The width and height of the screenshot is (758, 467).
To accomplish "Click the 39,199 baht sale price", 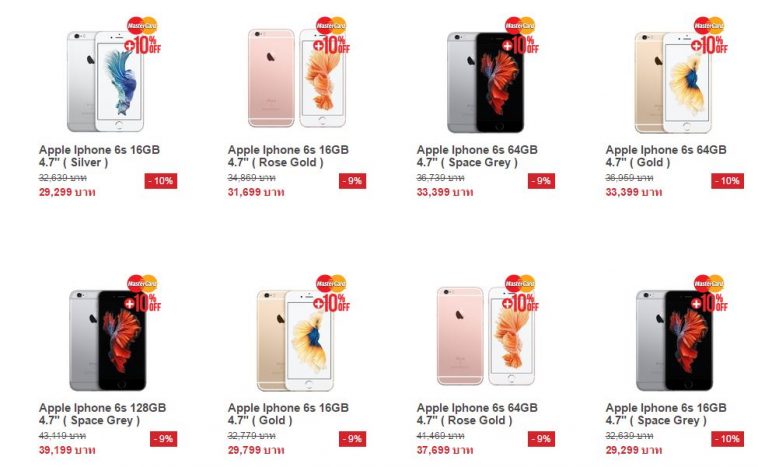I will (x=67, y=451).
